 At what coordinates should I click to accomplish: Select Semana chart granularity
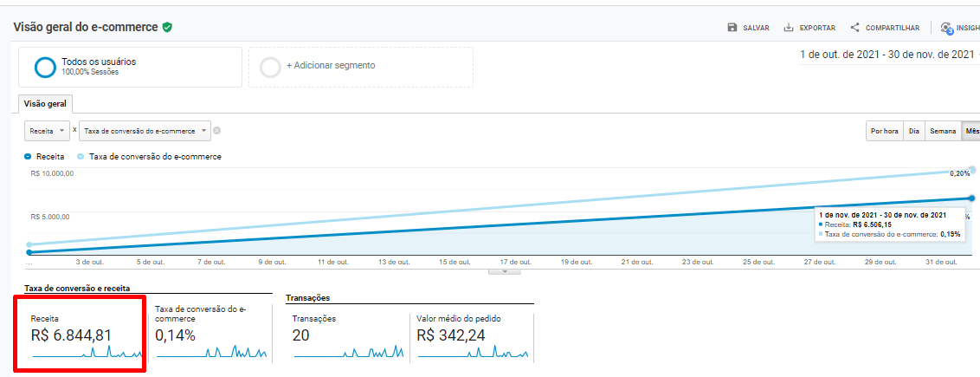pos(942,131)
